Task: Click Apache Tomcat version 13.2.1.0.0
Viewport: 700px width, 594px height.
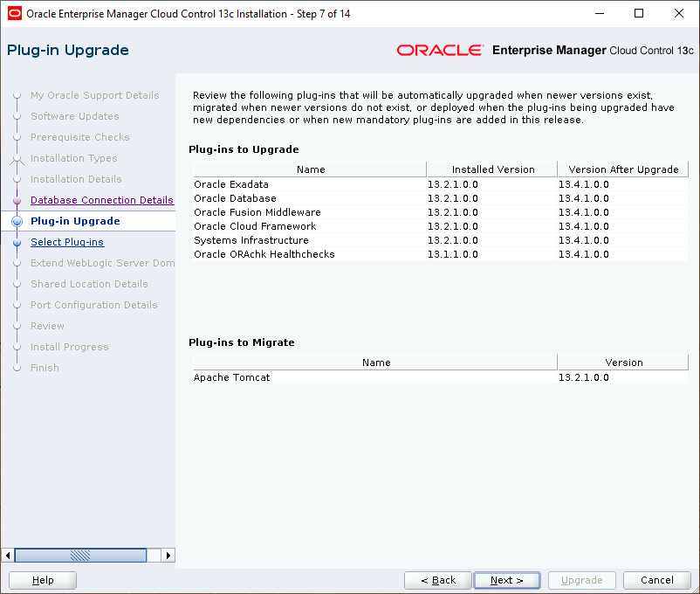Action: click(x=584, y=377)
